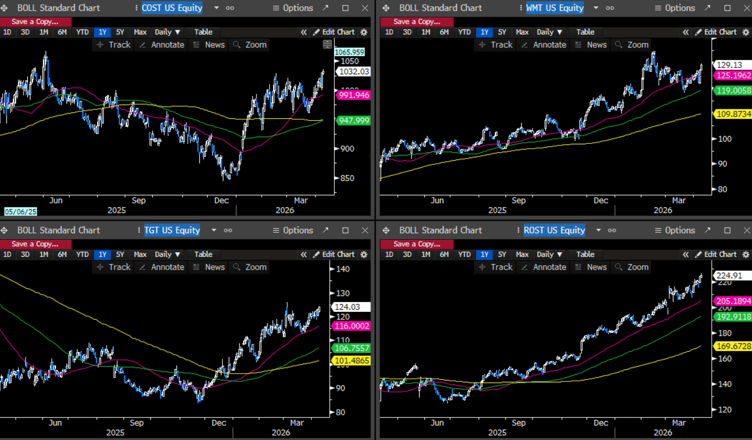This screenshot has height=440, width=752.
Task: Open chart settings gear in TGT panel
Action: pyautogui.click(x=364, y=254)
